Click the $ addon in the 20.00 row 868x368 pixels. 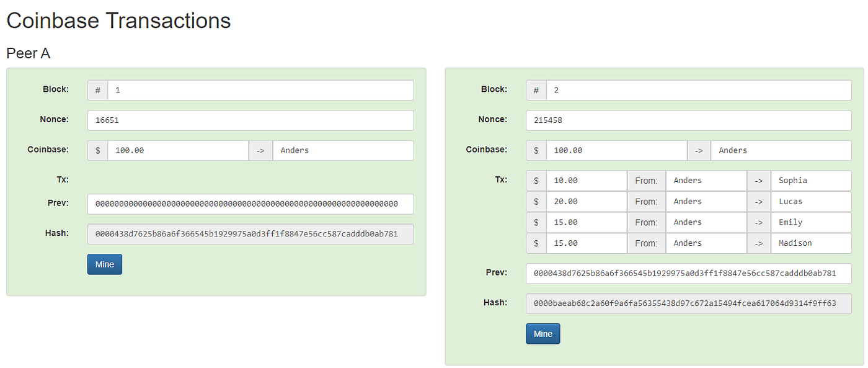point(536,202)
